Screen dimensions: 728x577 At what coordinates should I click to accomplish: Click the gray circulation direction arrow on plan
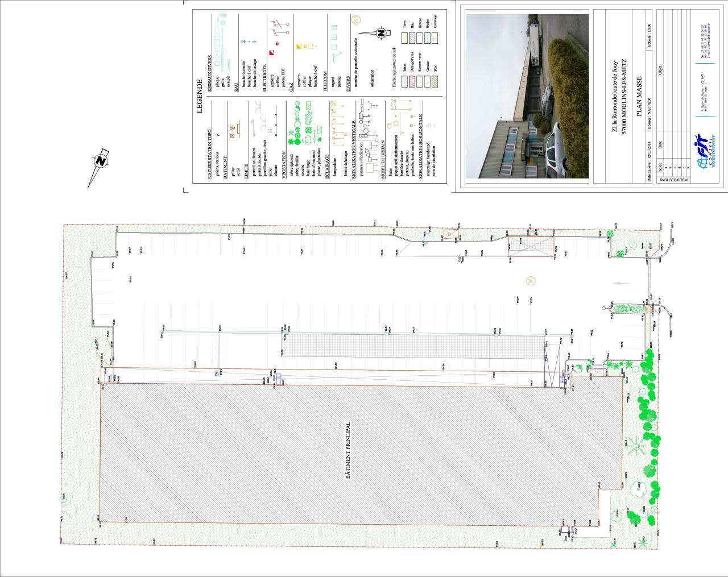point(619,283)
